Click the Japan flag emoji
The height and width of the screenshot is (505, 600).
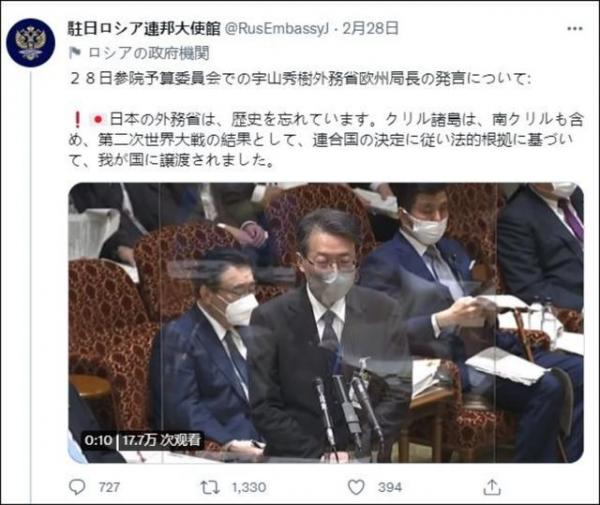pos(98,120)
